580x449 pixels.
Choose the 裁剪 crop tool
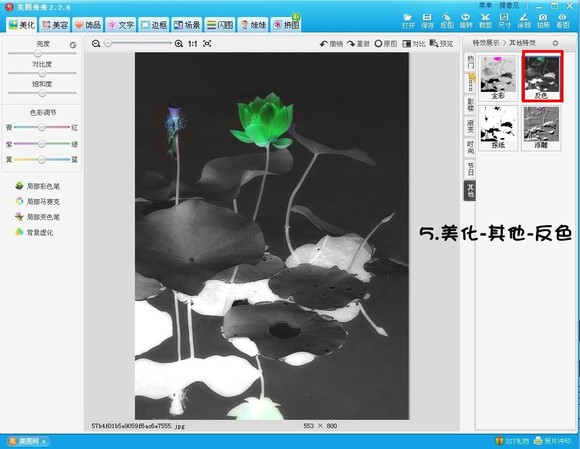tap(485, 21)
